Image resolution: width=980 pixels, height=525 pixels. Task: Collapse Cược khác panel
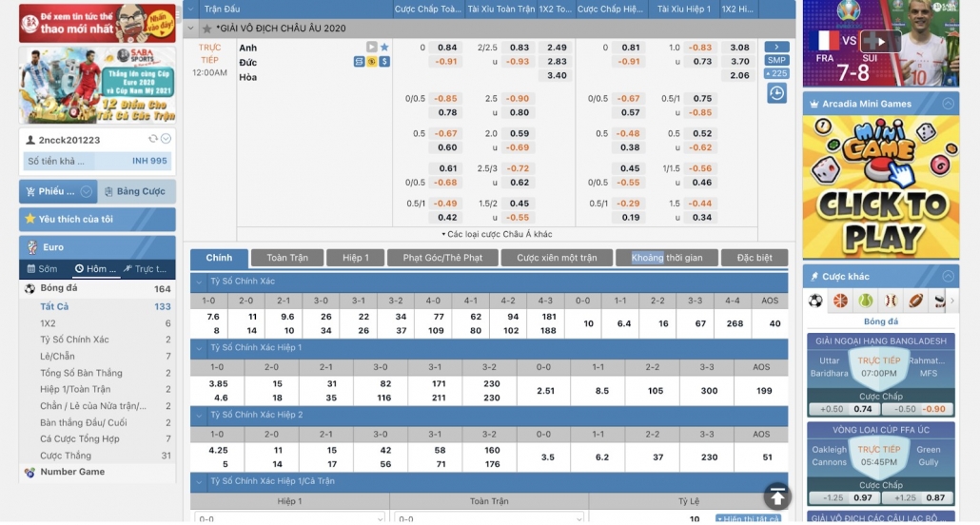(x=948, y=276)
